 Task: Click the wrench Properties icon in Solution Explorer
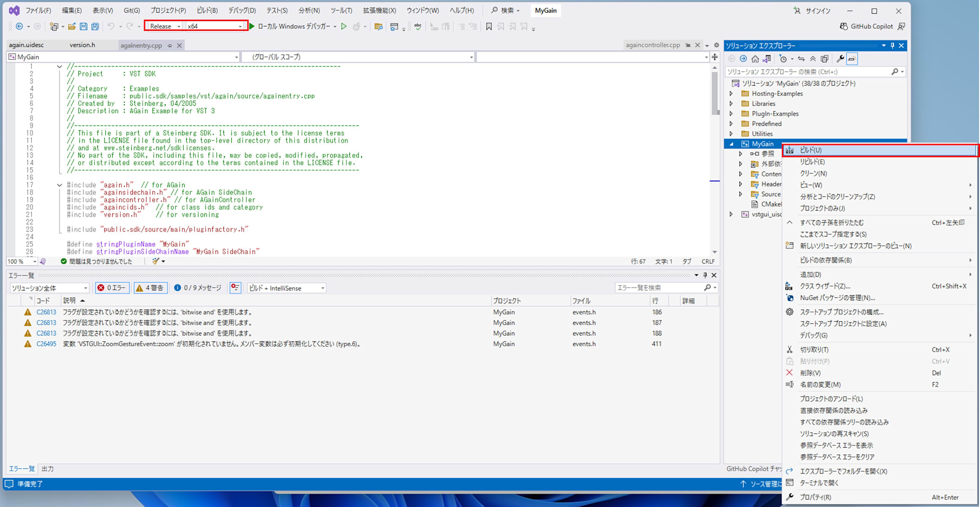840,59
